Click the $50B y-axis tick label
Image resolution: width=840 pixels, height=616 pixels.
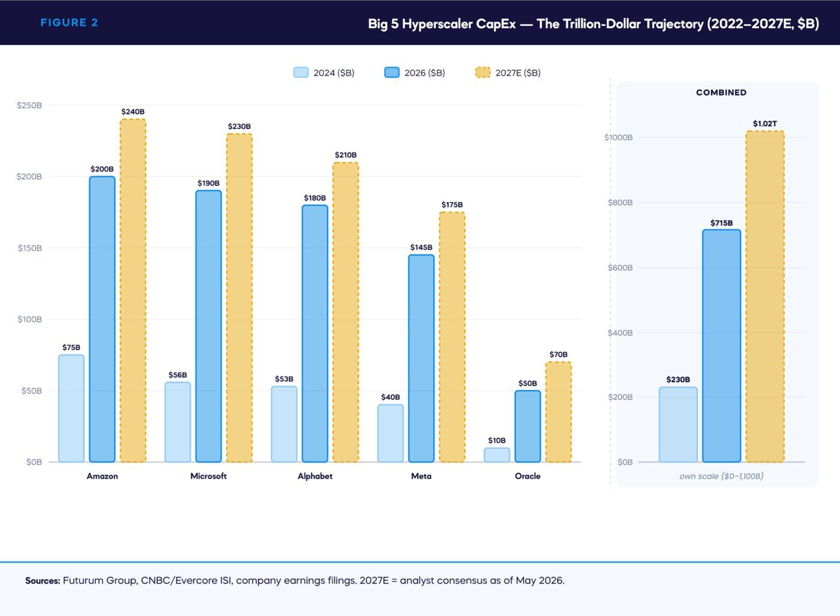point(32,391)
